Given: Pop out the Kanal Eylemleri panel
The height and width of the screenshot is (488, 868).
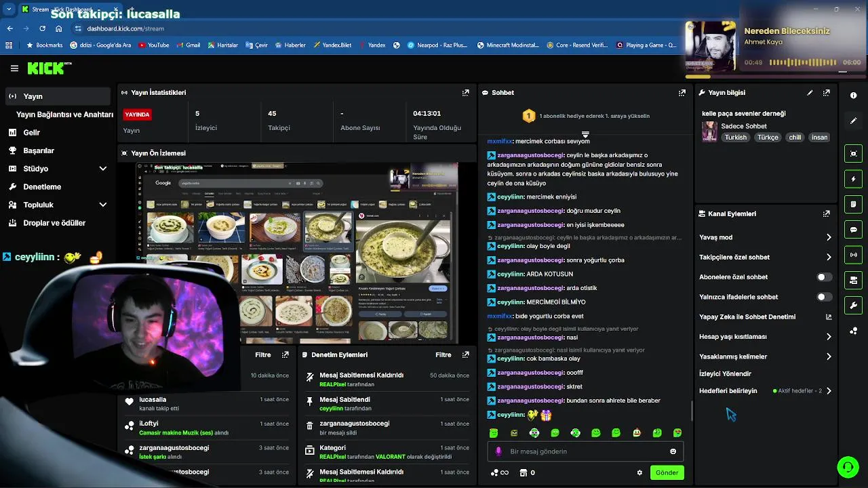Looking at the screenshot, I should pos(826,213).
